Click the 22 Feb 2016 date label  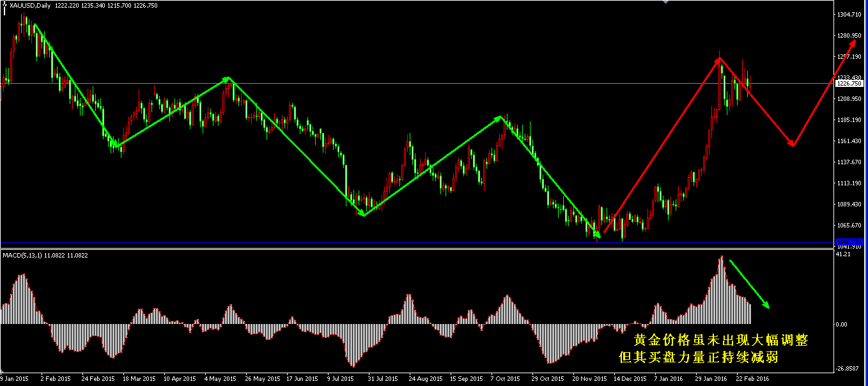[752, 379]
